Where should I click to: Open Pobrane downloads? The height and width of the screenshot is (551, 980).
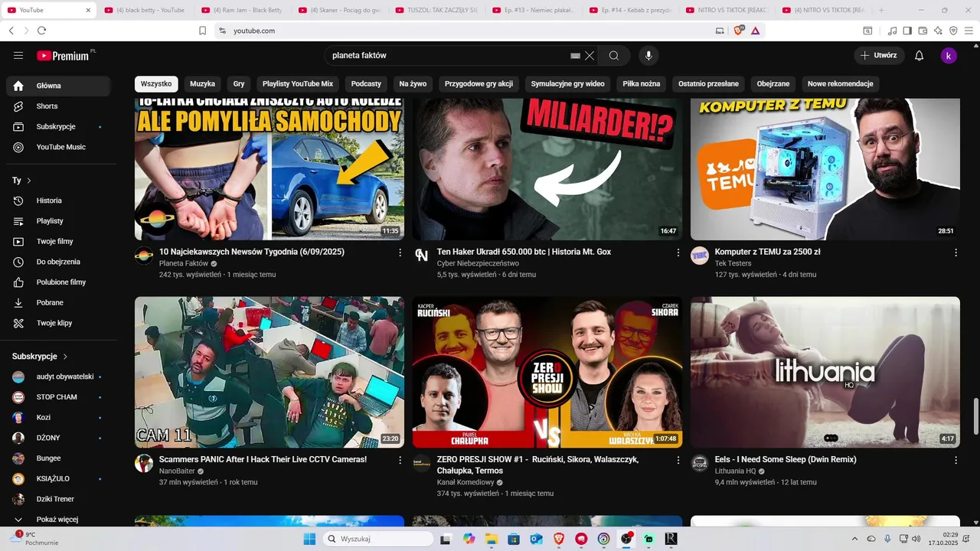(x=60, y=302)
